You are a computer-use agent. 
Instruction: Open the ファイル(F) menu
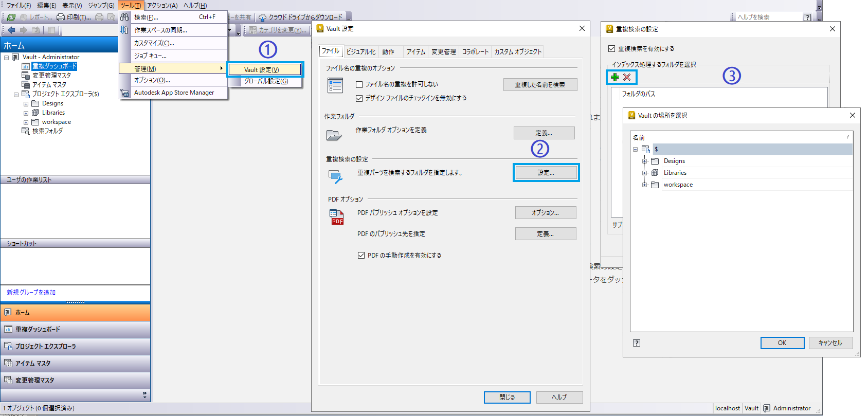coord(19,5)
